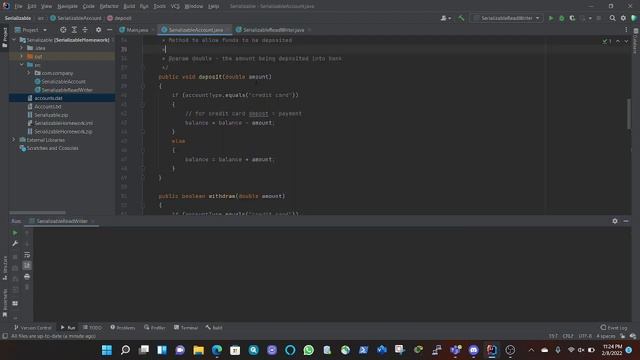Open IDE settings gear in toolbar
The image size is (640, 360).
(623, 18)
